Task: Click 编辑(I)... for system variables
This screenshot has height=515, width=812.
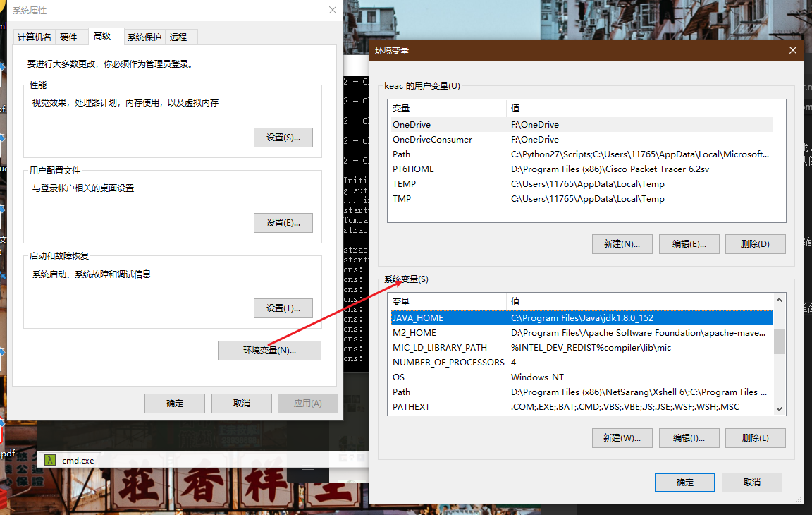Action: 689,438
